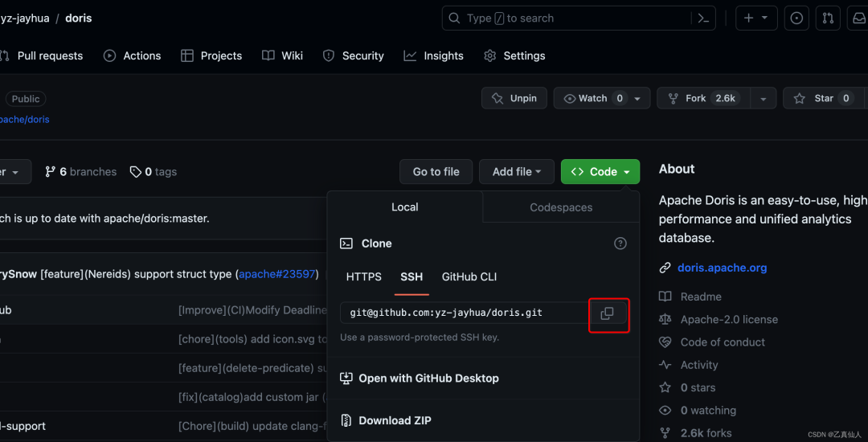
Task: Click the help question mark in Clone section
Action: [x=620, y=244]
